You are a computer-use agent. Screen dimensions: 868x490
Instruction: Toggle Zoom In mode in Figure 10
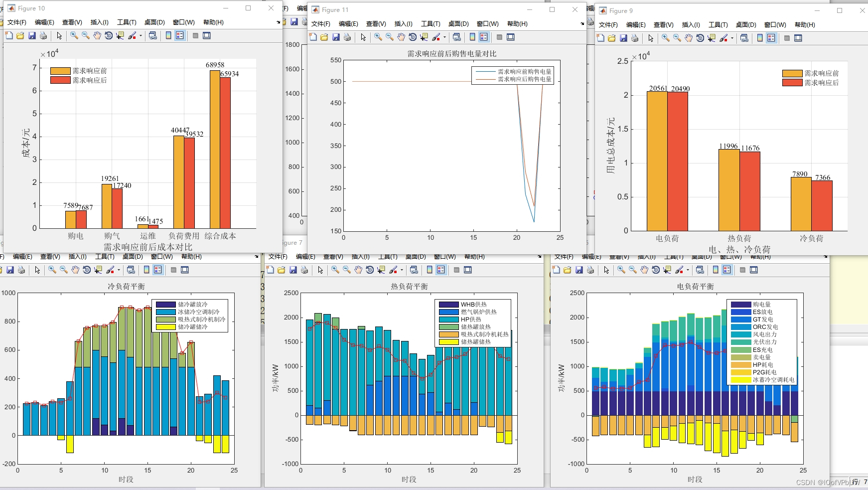[x=74, y=35]
